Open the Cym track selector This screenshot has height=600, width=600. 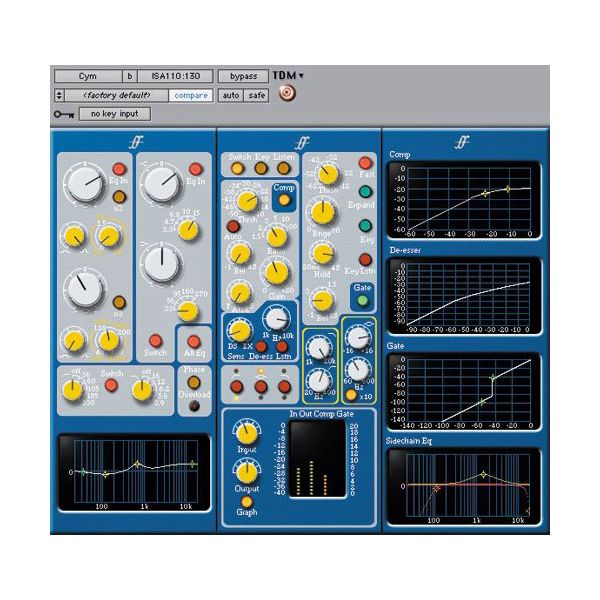coord(86,76)
